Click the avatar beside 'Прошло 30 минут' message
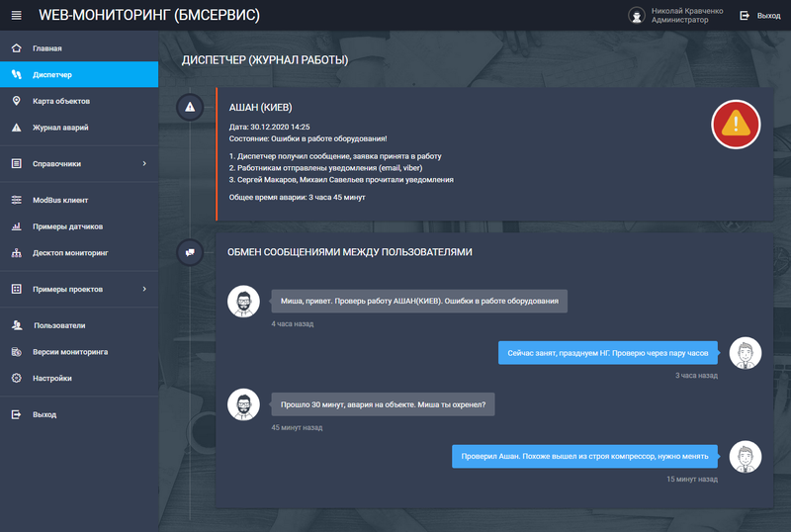The width and height of the screenshot is (791, 532). [x=243, y=404]
